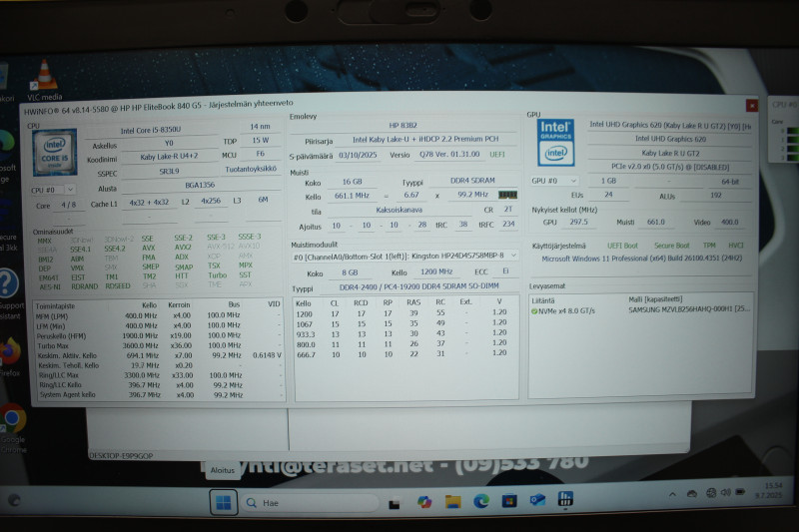Open the volume speaker tray icon
This screenshot has width=799, height=532.
click(x=726, y=492)
